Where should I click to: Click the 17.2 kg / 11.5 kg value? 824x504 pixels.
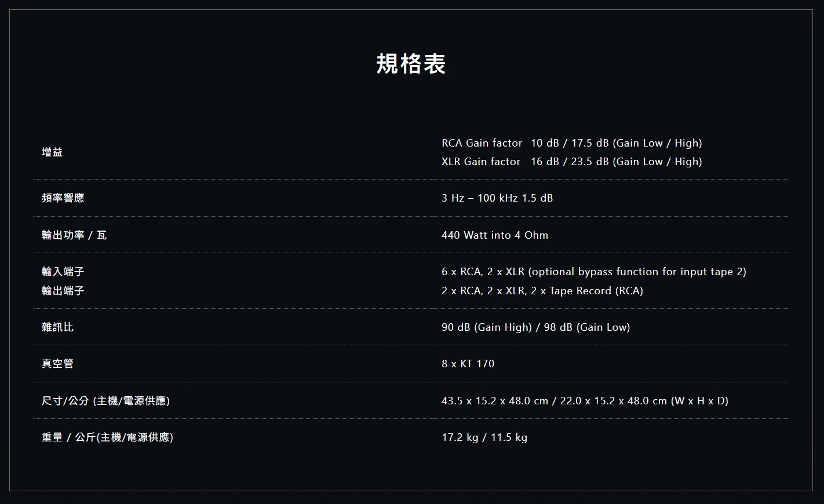click(x=484, y=437)
